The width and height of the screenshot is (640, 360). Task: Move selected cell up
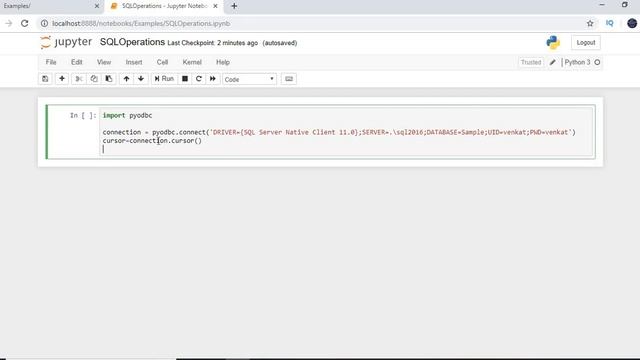127,79
